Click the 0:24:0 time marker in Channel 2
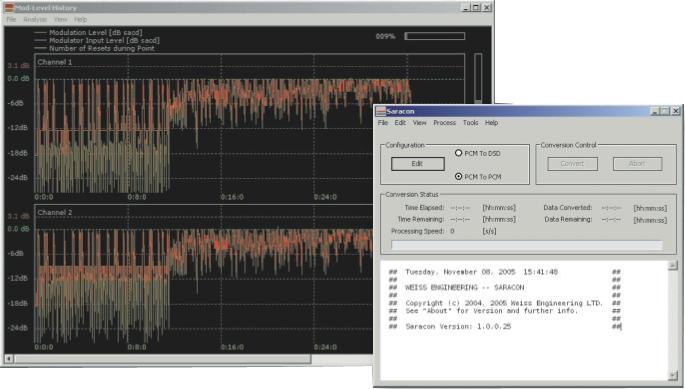 coord(325,347)
